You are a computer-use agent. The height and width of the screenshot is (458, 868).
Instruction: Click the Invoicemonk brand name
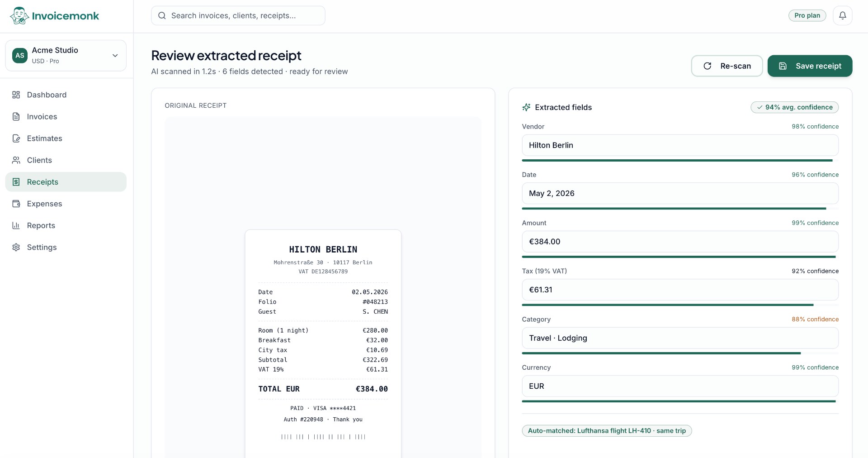click(66, 16)
